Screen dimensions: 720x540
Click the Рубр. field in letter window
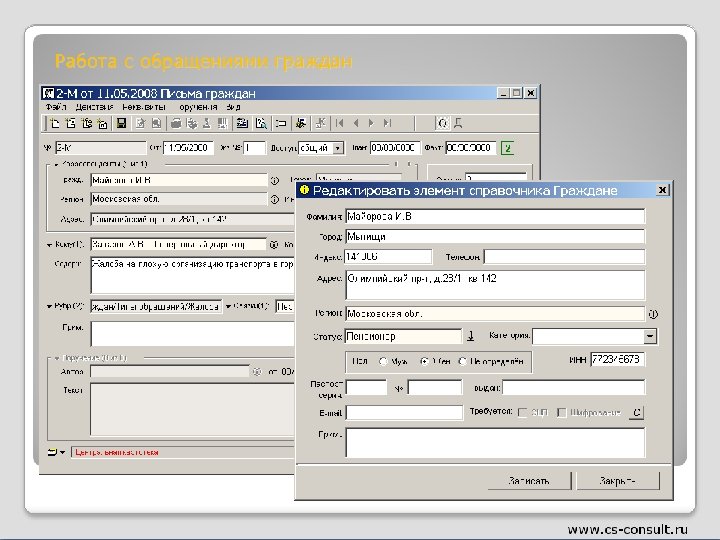coord(156,306)
